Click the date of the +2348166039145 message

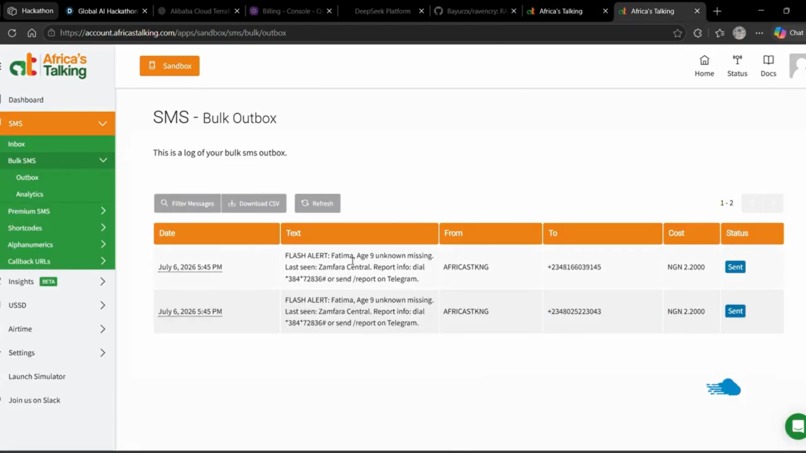190,267
